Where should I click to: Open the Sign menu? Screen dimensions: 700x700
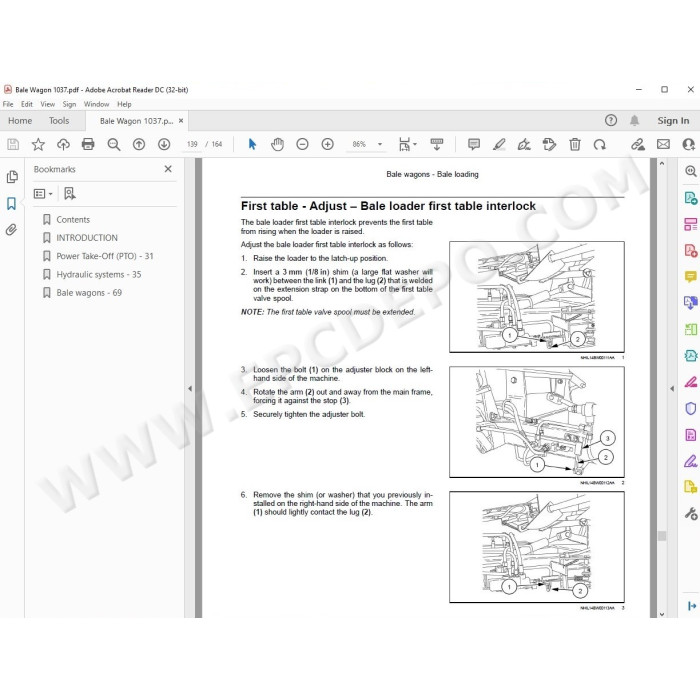pyautogui.click(x=69, y=104)
